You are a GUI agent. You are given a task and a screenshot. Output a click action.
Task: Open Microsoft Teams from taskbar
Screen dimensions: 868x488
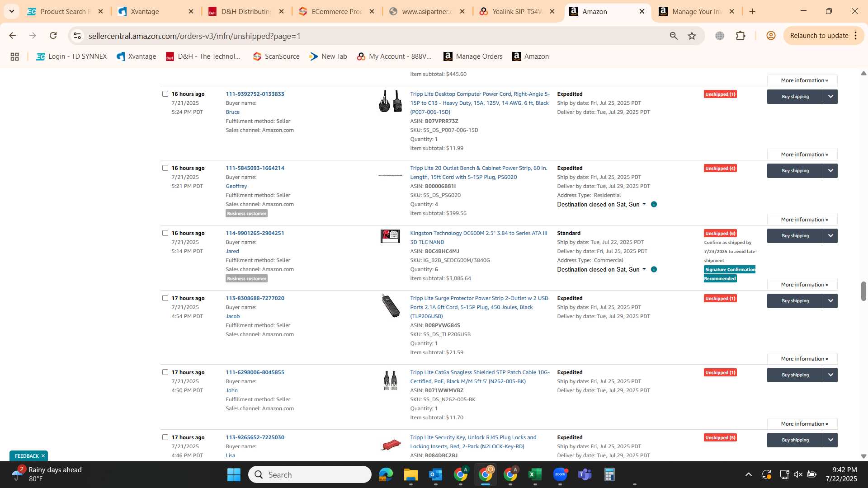point(585,475)
